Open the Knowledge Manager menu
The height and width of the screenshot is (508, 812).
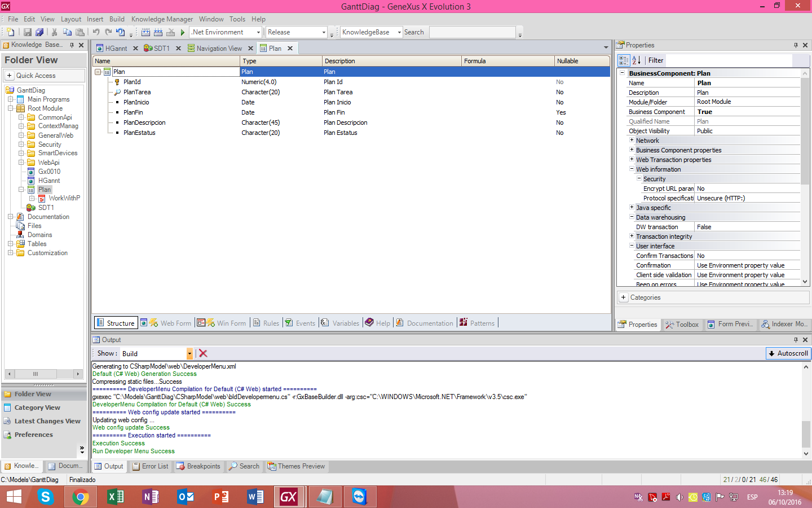(x=162, y=19)
